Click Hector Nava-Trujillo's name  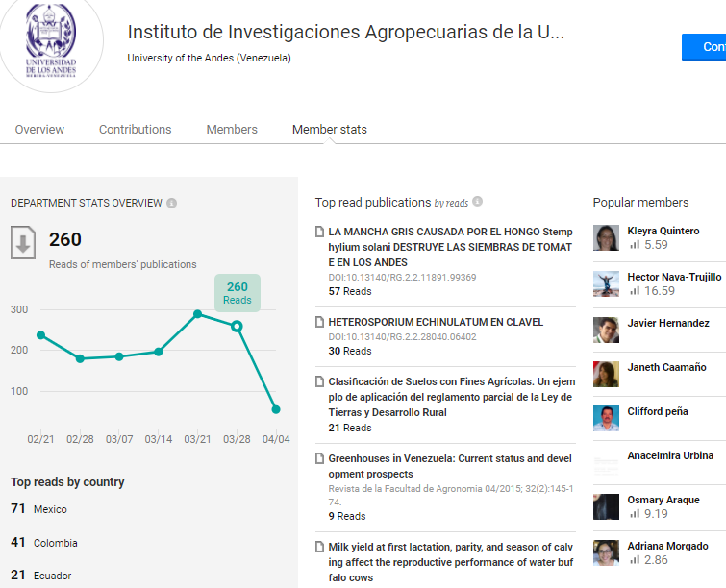point(674,277)
